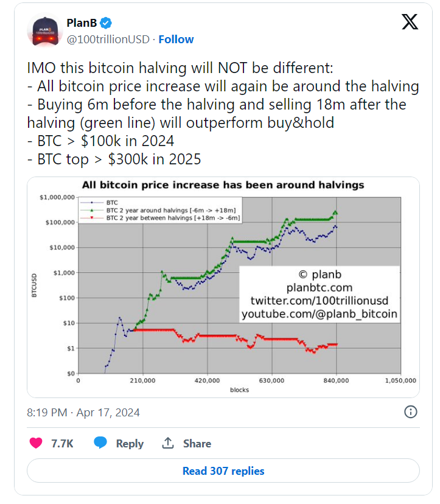The image size is (440, 504).
Task: Click the chart title about halvings
Action: pos(223,185)
